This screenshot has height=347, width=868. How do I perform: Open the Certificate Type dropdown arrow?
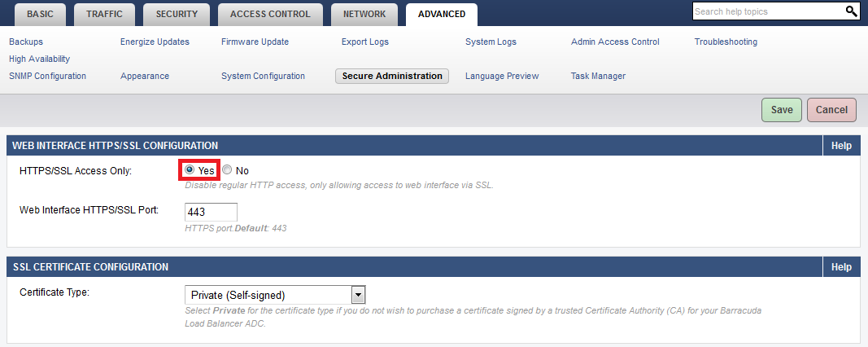coord(359,295)
